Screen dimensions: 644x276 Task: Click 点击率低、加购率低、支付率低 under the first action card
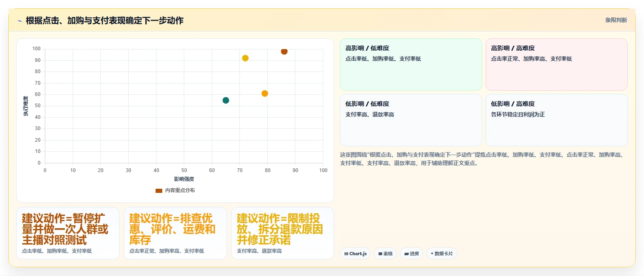point(57,251)
